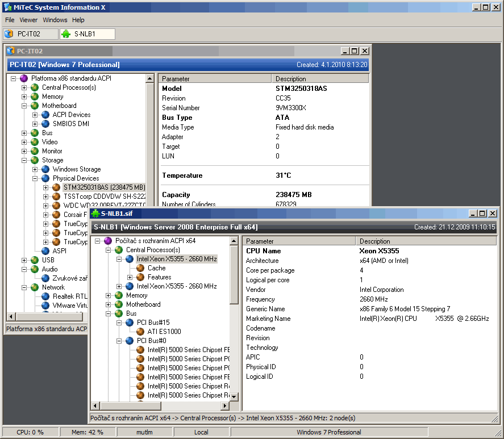Click the green S-NLB1 file icon
The image size is (504, 439).
95,214
